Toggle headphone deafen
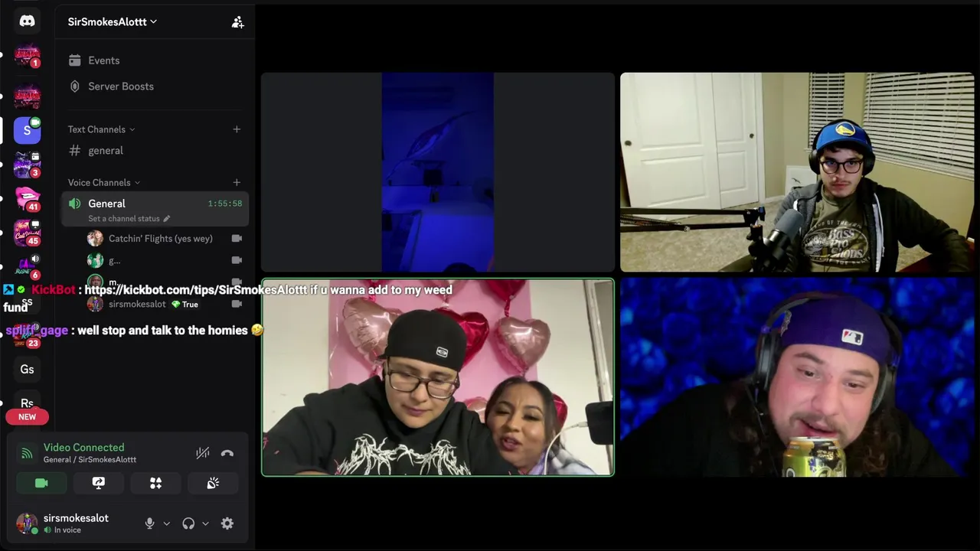Viewport: 980px width, 551px height. tap(188, 523)
